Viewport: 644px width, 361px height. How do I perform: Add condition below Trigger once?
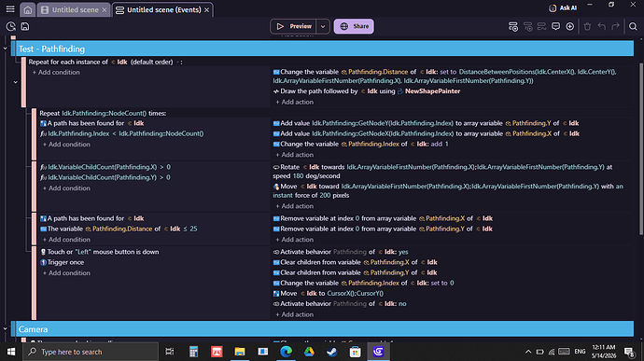click(x=66, y=273)
